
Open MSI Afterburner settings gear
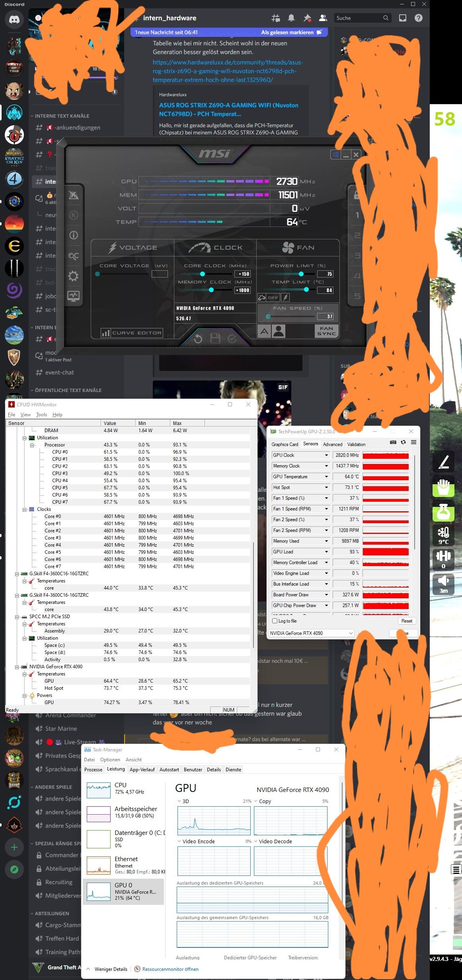[x=74, y=276]
